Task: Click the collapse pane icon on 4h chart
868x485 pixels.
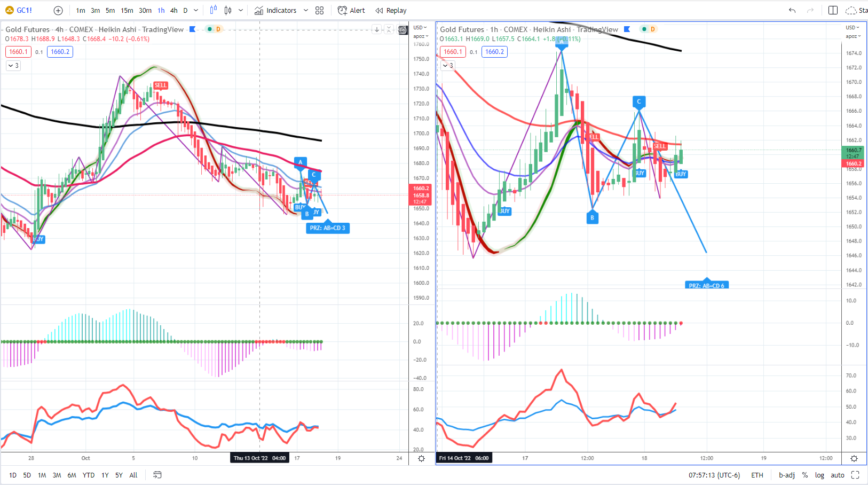Action: pos(389,29)
